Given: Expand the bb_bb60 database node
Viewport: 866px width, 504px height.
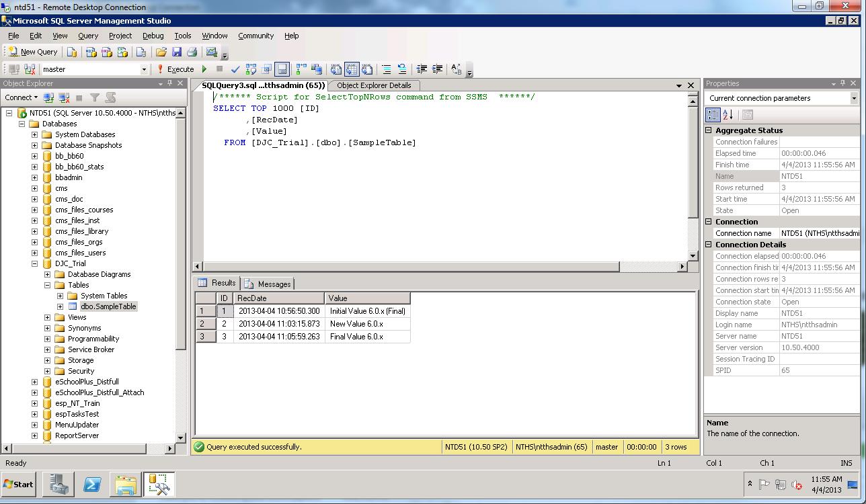Looking at the screenshot, I should 35,156.
